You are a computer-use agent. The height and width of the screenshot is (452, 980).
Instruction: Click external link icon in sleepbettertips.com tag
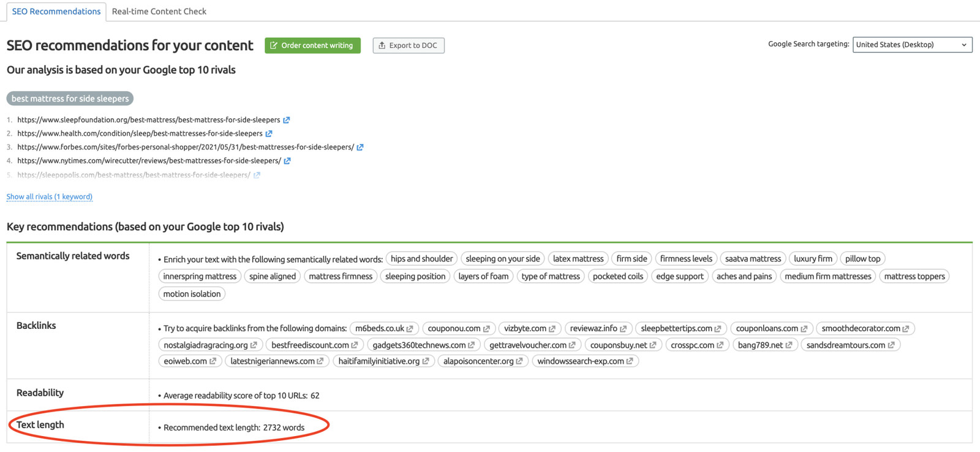click(x=718, y=329)
